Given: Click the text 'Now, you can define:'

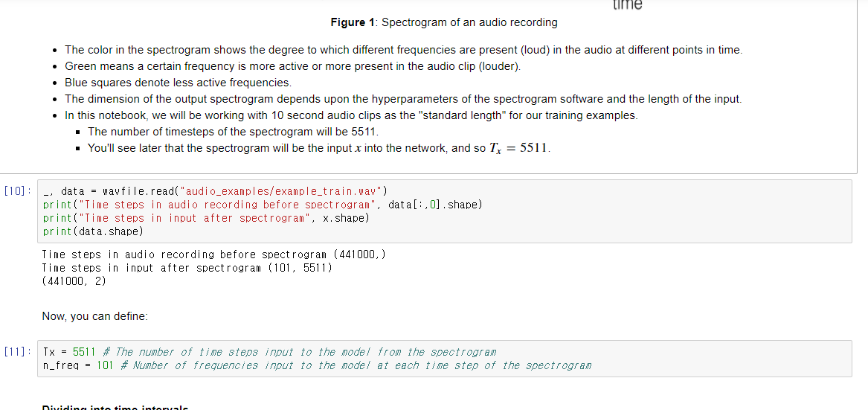Looking at the screenshot, I should 95,317.
